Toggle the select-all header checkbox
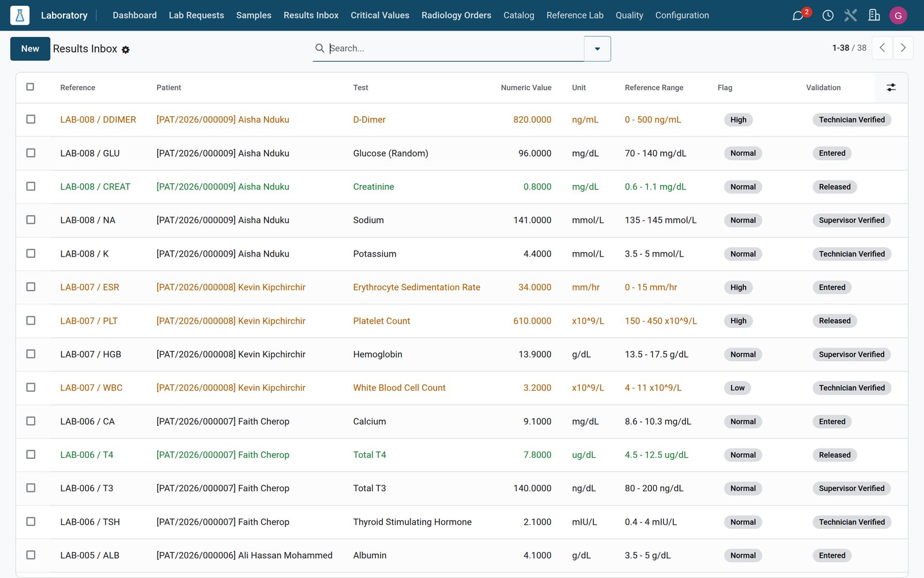The image size is (924, 578). point(31,87)
